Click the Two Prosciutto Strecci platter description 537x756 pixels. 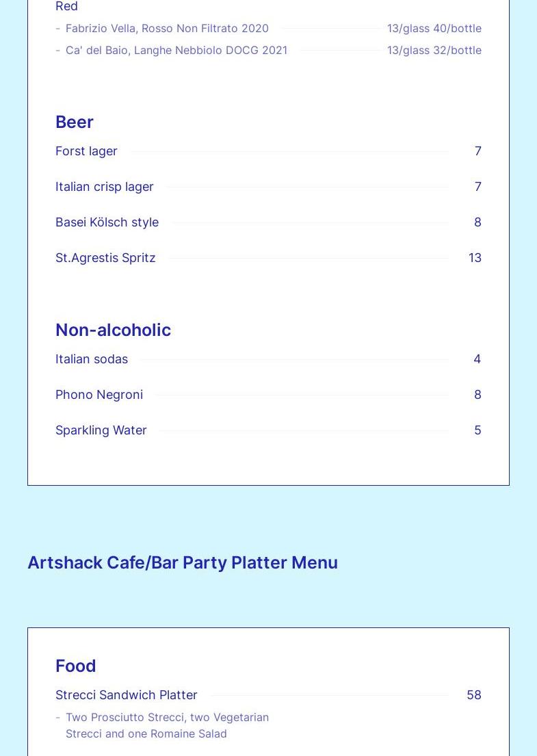(167, 725)
